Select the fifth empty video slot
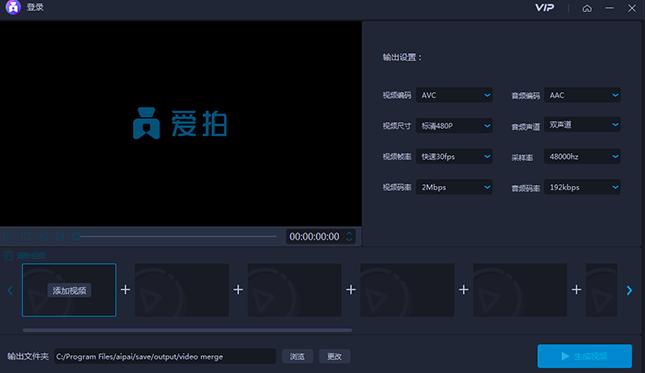This screenshot has width=645, height=373. pos(520,290)
